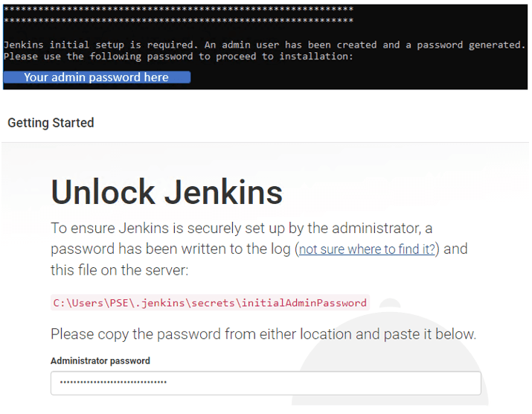Click the top row of asterisks in terminal
The width and height of the screenshot is (532, 414).
click(179, 9)
